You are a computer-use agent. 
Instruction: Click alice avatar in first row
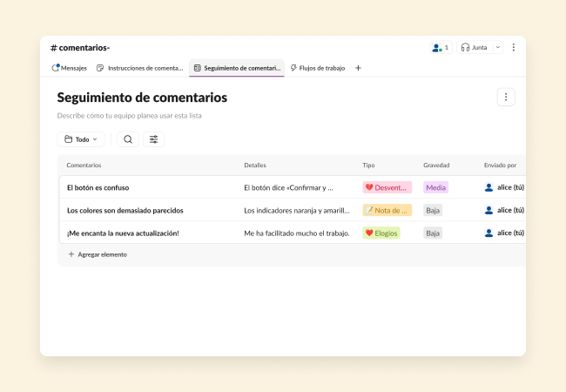(x=489, y=187)
